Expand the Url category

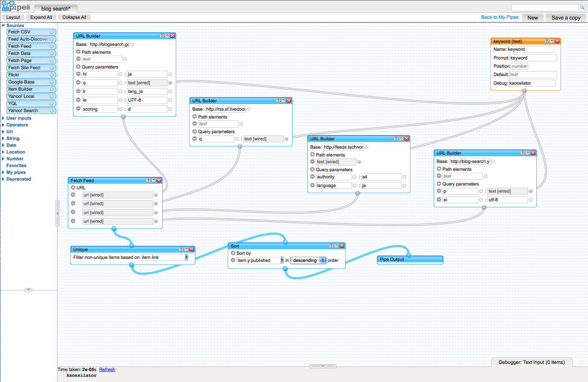(x=3, y=132)
